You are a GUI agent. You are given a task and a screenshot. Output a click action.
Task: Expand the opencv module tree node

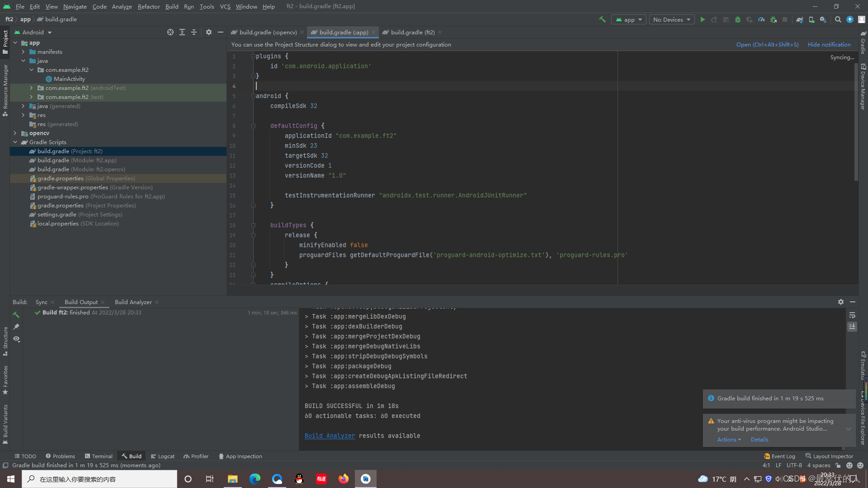coord(15,133)
